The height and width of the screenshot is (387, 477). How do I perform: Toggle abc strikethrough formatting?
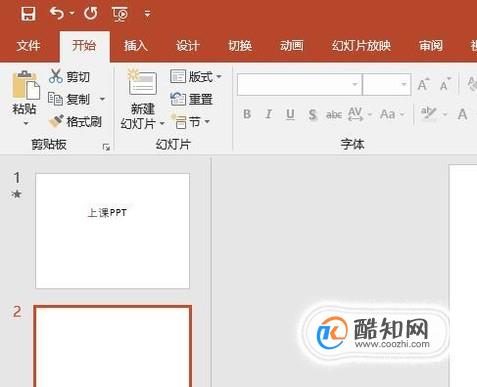point(334,115)
